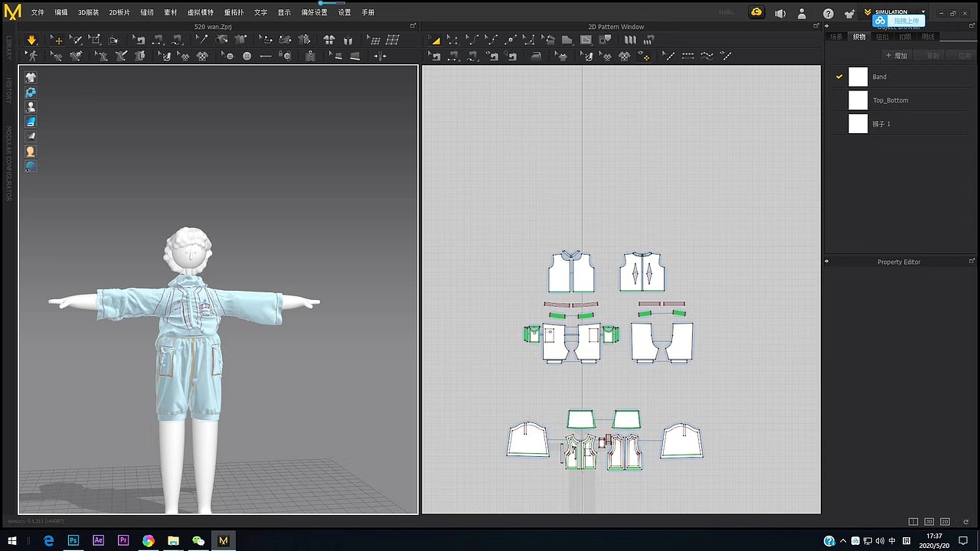Viewport: 980px width, 551px height.
Task: Switch to the 明线 tab in Object Browser
Action: [x=928, y=37]
